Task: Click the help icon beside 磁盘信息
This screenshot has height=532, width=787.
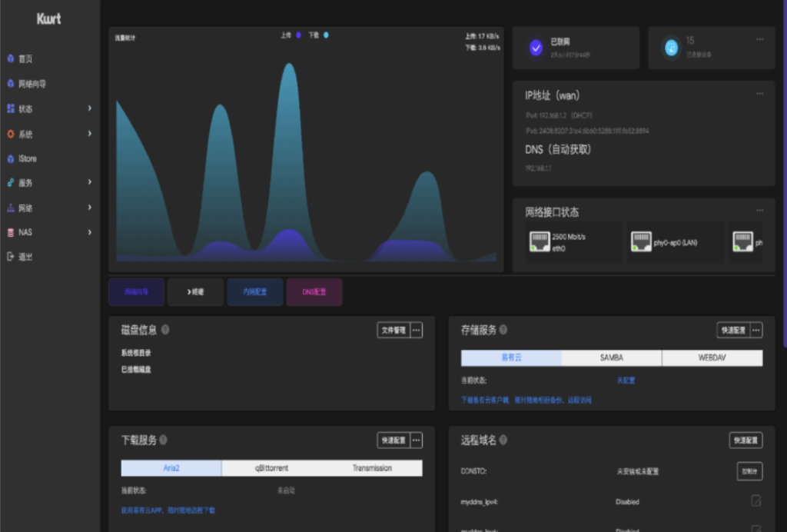Action: [x=165, y=330]
